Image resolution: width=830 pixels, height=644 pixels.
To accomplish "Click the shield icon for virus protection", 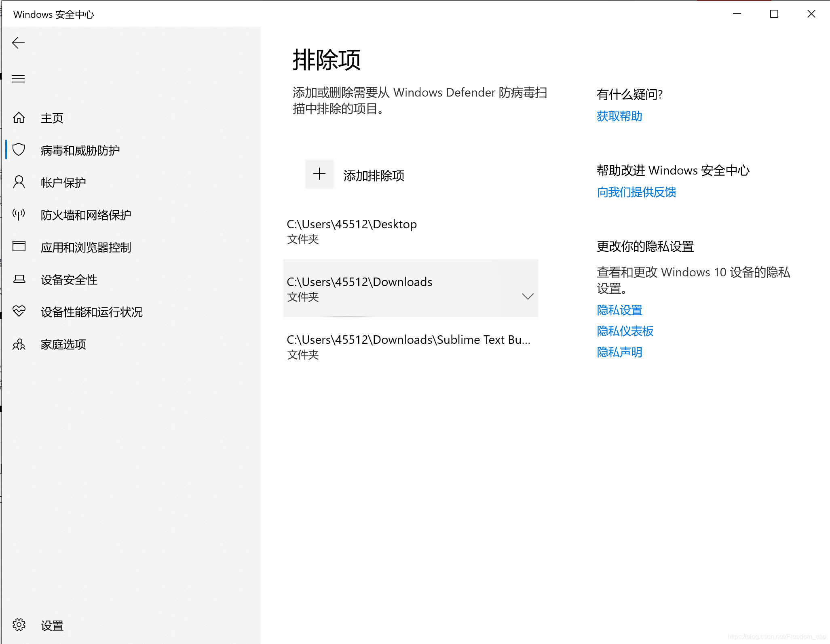I will (x=19, y=150).
